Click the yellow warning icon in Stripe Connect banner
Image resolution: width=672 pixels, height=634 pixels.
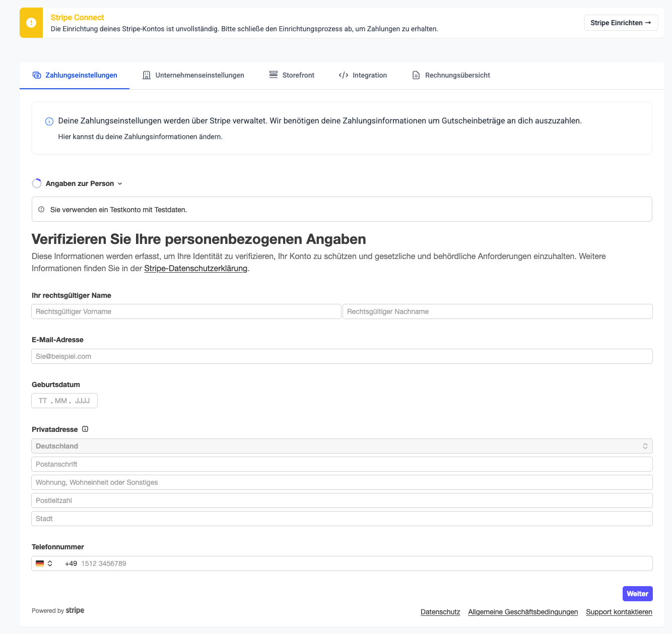coord(31,23)
